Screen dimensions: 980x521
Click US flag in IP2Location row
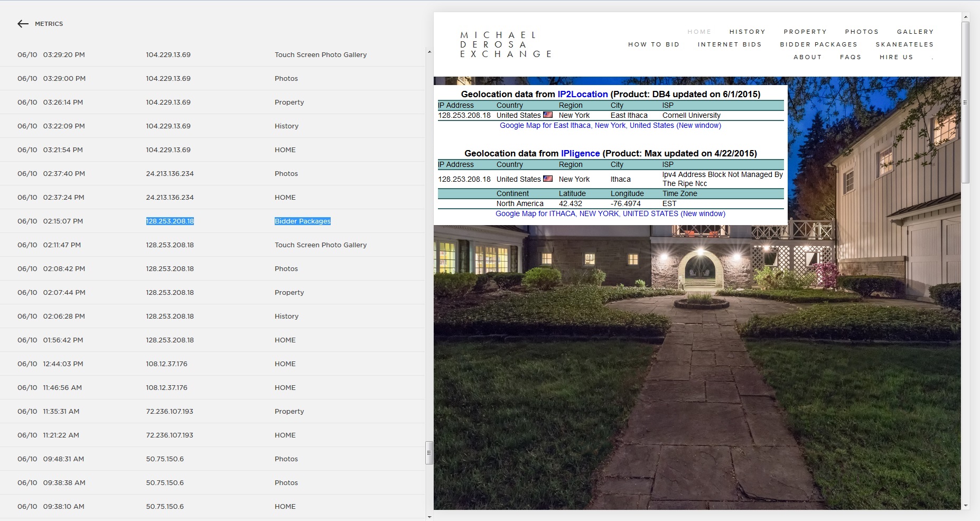point(548,115)
